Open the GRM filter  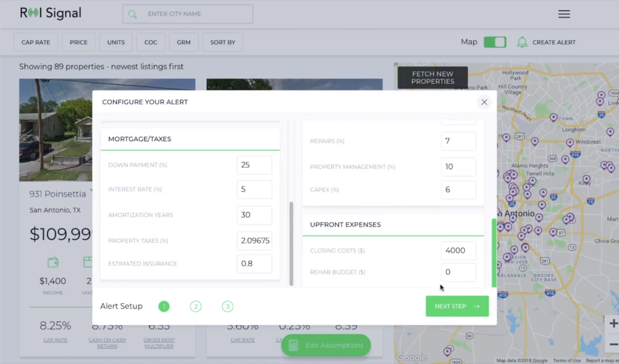point(184,42)
